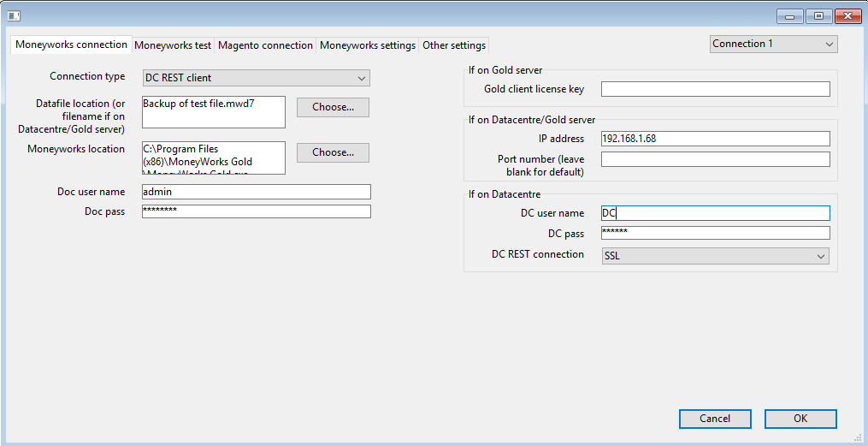This screenshot has height=446, width=868.
Task: Select the Other settings tab
Action: (x=454, y=45)
